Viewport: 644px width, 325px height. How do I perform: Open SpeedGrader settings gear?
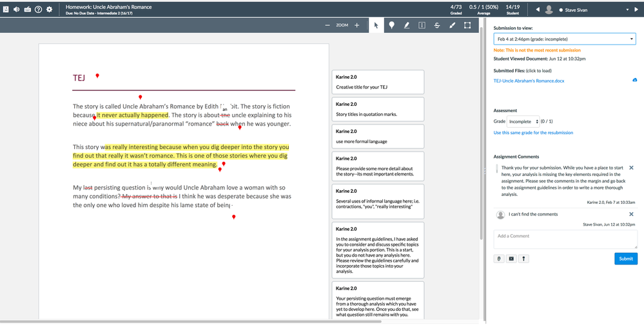49,9
